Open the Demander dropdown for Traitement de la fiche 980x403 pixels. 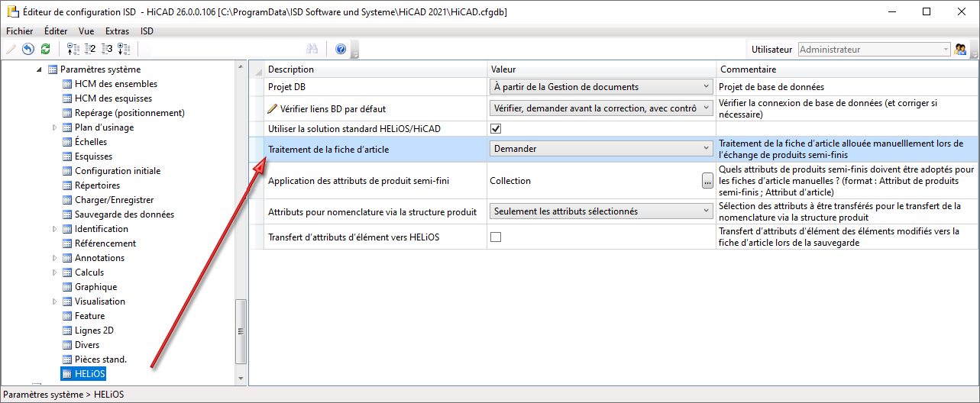click(600, 149)
